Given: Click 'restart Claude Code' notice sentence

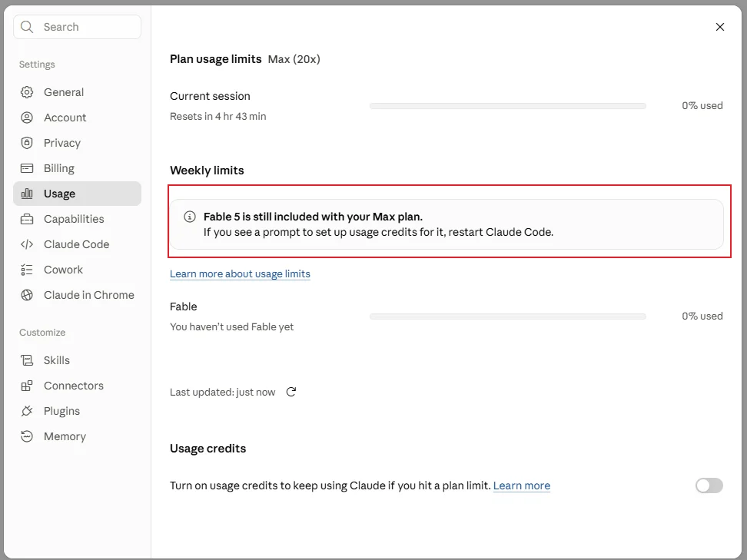Looking at the screenshot, I should coord(378,233).
